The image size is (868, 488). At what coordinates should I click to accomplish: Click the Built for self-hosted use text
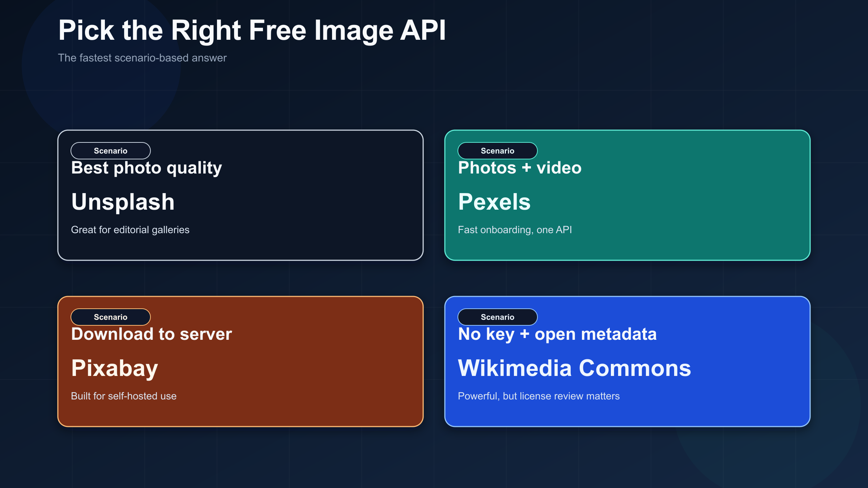click(x=124, y=396)
